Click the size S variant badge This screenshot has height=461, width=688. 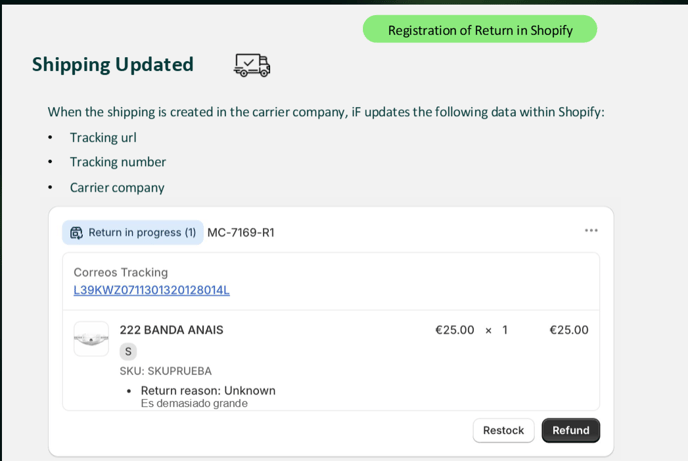point(128,351)
